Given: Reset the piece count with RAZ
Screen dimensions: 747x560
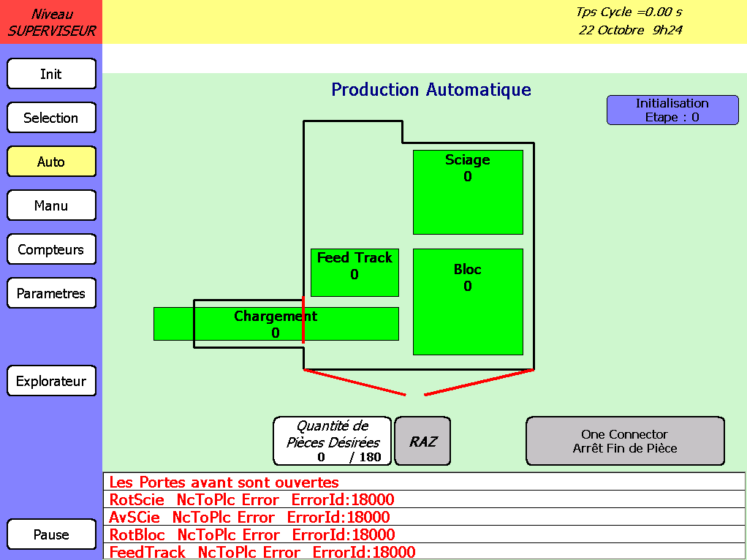Looking at the screenshot, I should tap(422, 442).
